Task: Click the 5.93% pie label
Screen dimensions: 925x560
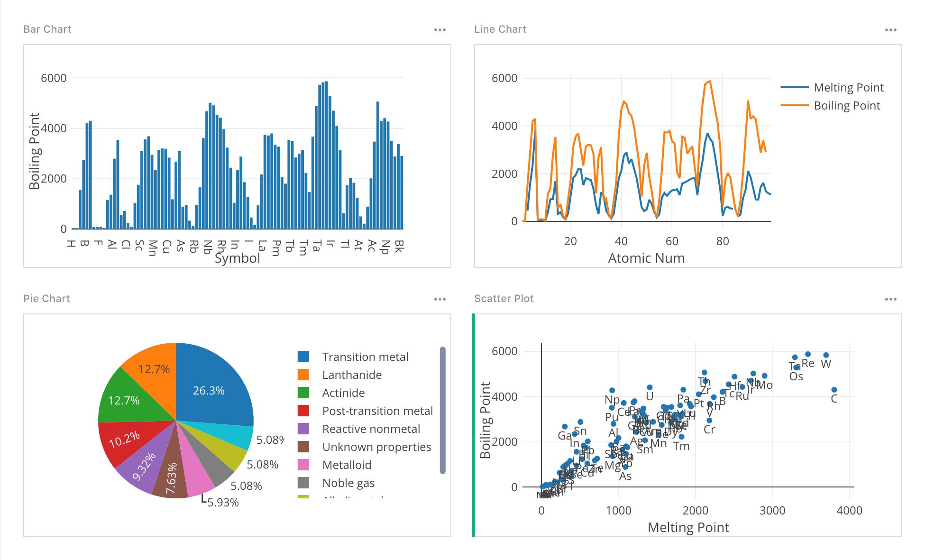Action: pyautogui.click(x=223, y=503)
